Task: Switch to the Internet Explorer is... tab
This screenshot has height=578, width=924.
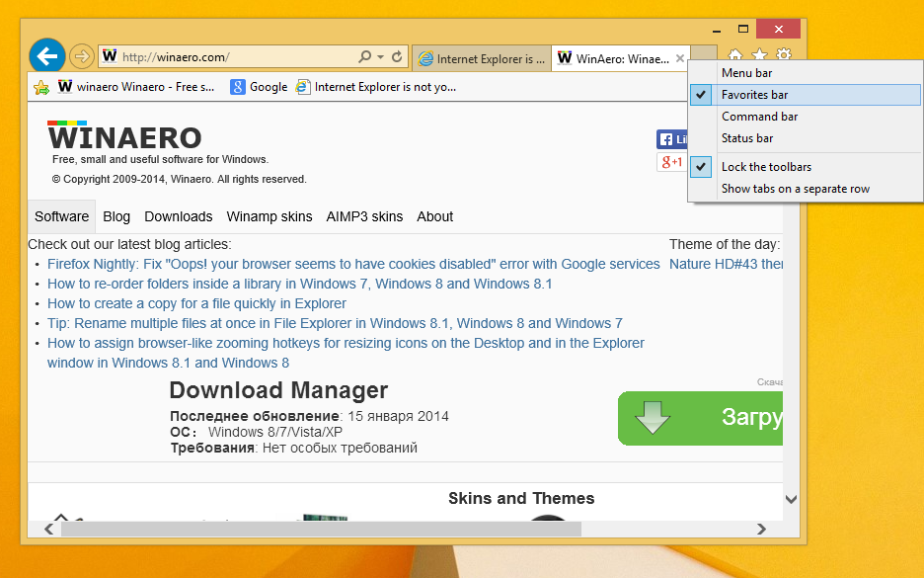Action: [x=481, y=58]
